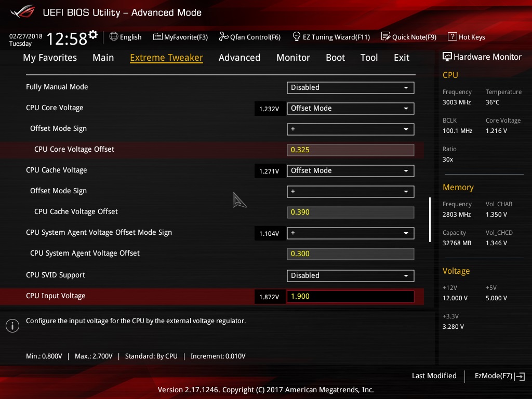Click the 32768 MB capacity value

[x=457, y=243]
